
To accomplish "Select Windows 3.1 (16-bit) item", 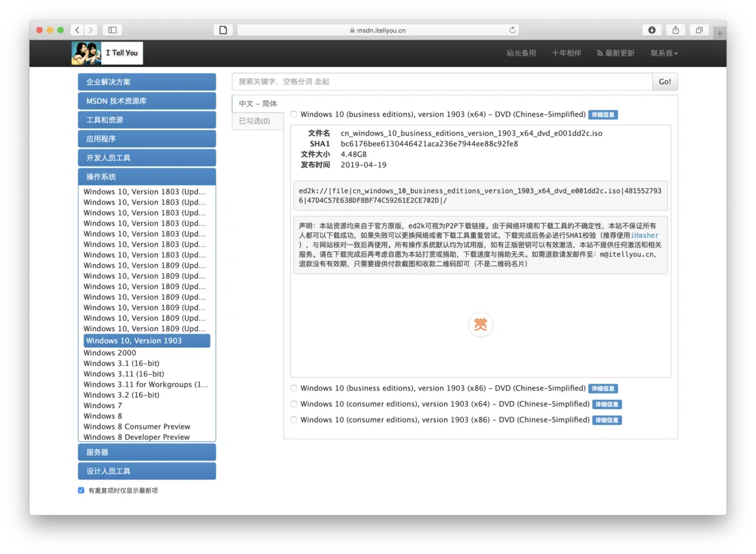I will [121, 363].
